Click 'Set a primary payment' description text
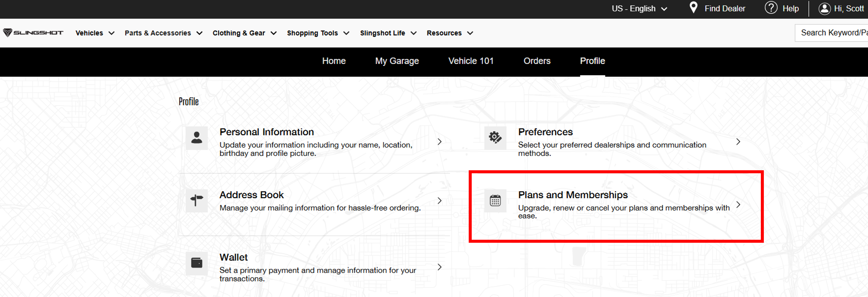 tap(317, 274)
